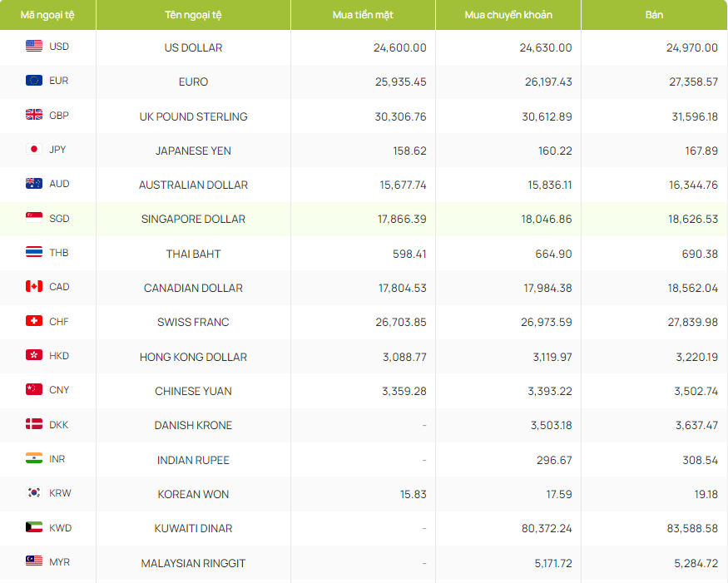Select the US DOLLAR sell rate 24,970.00
This screenshot has height=583, width=728.
[x=691, y=47]
